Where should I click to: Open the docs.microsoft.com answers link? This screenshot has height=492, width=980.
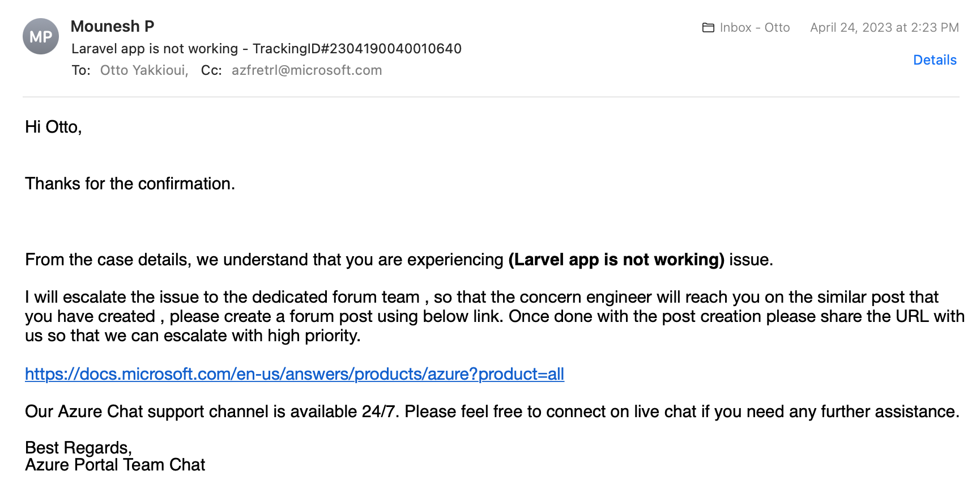[x=295, y=374]
